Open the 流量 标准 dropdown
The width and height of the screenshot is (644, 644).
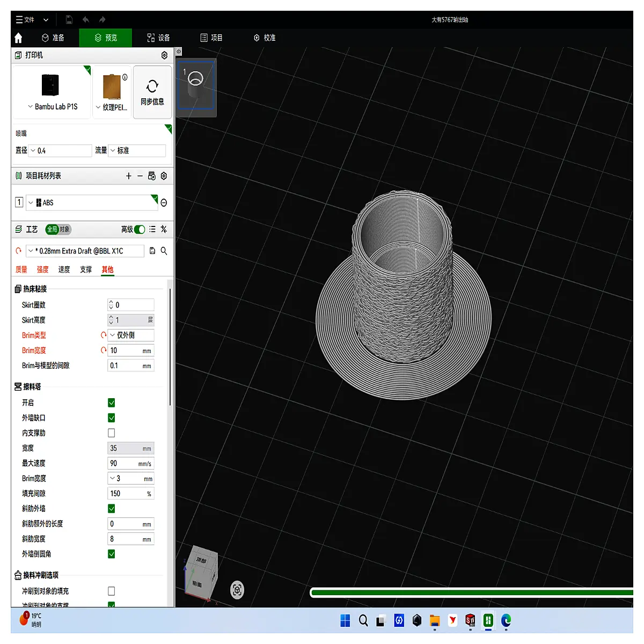click(137, 151)
